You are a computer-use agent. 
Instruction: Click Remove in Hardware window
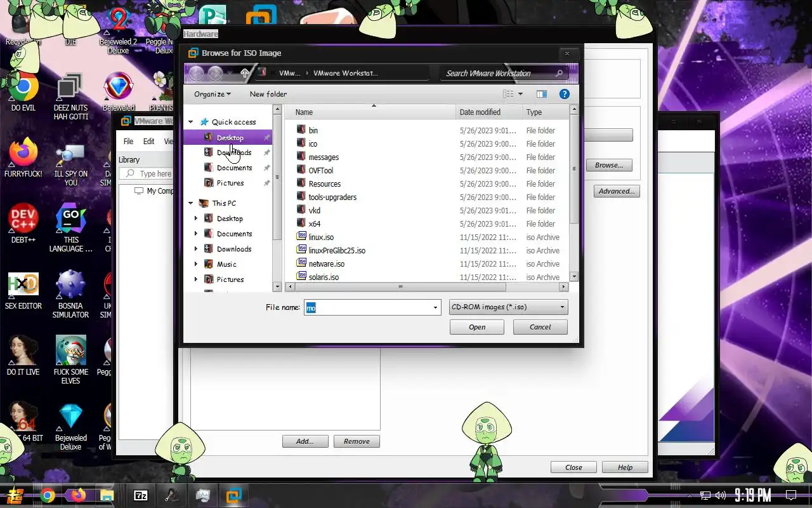click(x=357, y=441)
